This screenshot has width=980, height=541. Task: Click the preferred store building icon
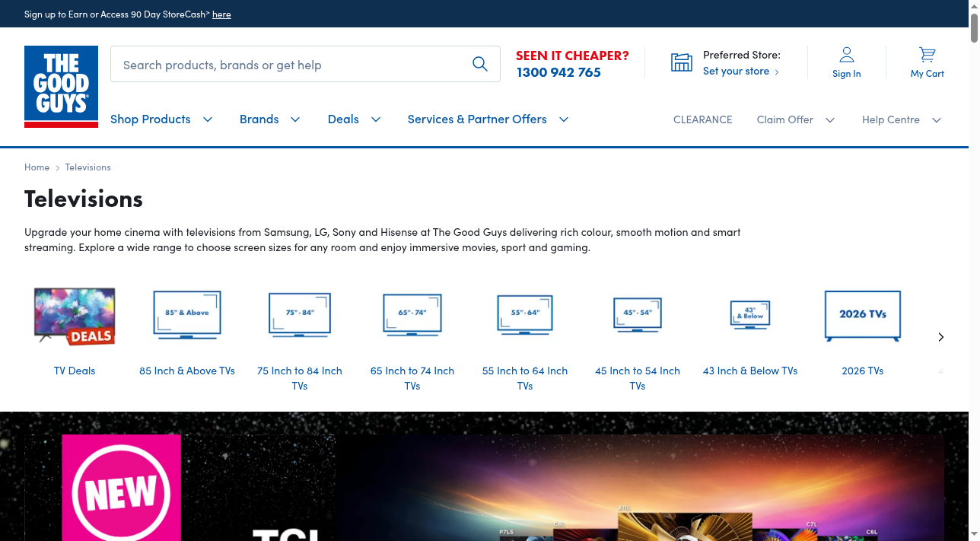tap(682, 62)
